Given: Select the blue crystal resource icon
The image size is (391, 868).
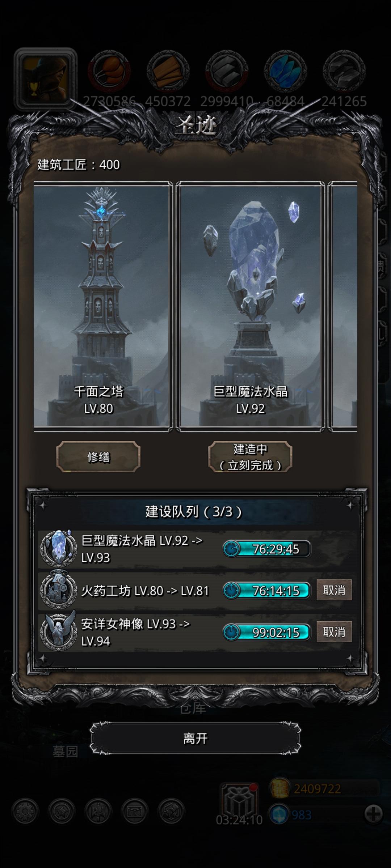Looking at the screenshot, I should [x=286, y=70].
